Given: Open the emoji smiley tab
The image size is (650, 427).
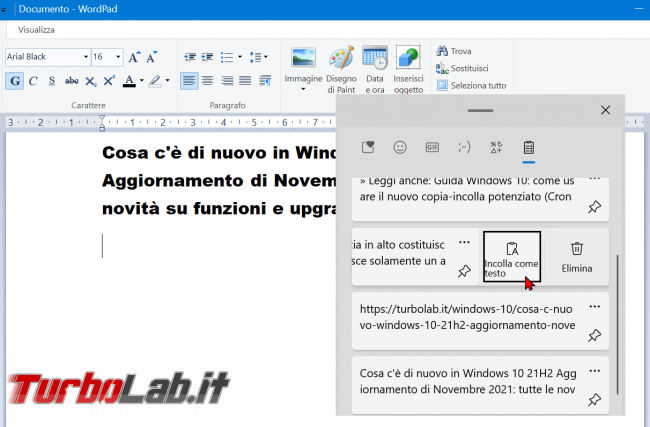Looking at the screenshot, I should click(400, 147).
